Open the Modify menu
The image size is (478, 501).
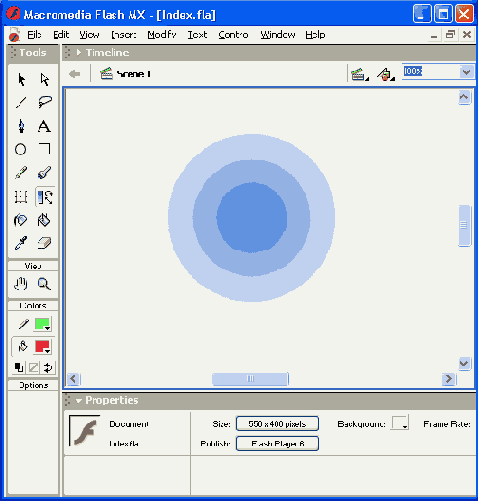[x=162, y=35]
